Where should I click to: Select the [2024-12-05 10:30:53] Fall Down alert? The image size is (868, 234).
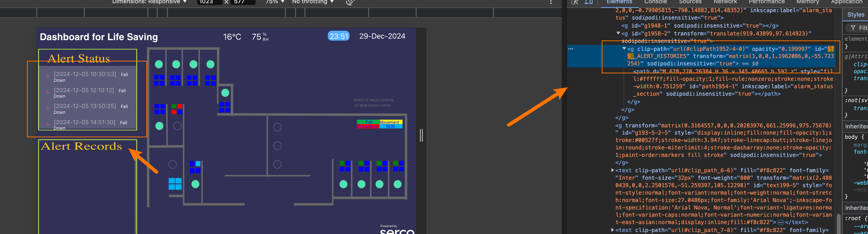(91, 77)
